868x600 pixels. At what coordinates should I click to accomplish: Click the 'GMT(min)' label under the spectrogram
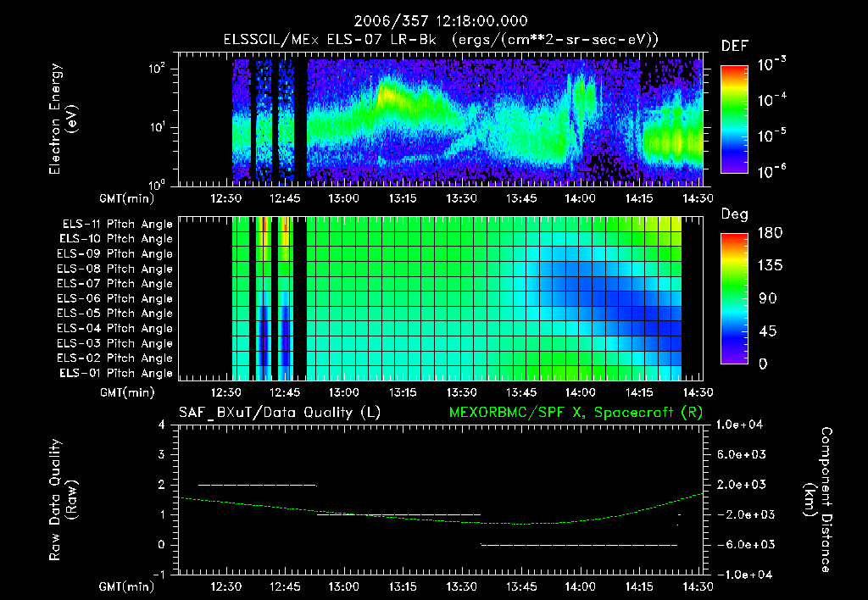127,198
